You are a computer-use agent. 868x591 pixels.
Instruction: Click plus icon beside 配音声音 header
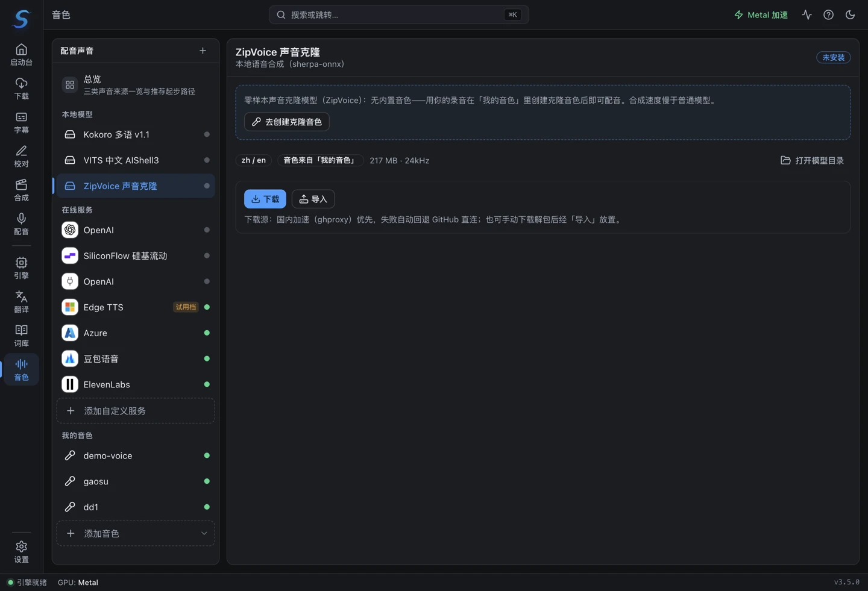click(x=203, y=51)
